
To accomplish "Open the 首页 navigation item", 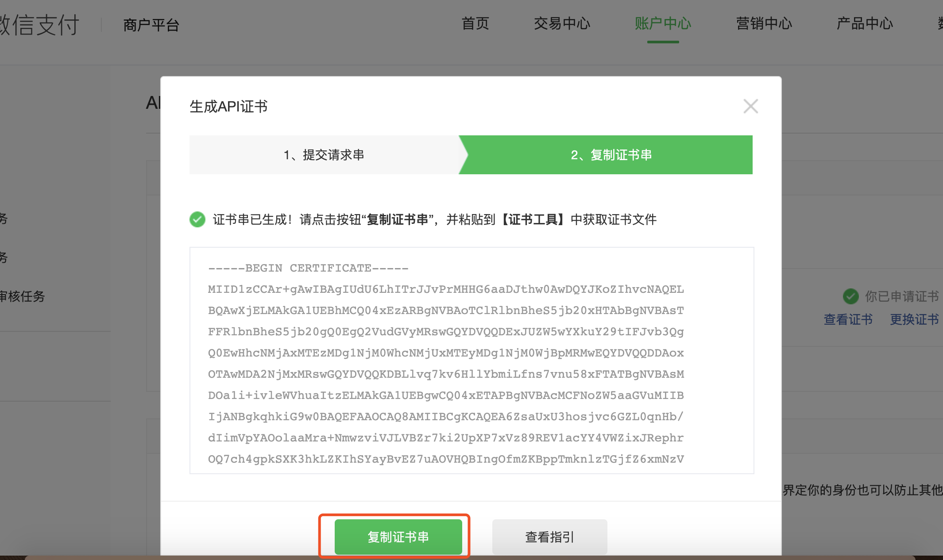I will coord(475,23).
